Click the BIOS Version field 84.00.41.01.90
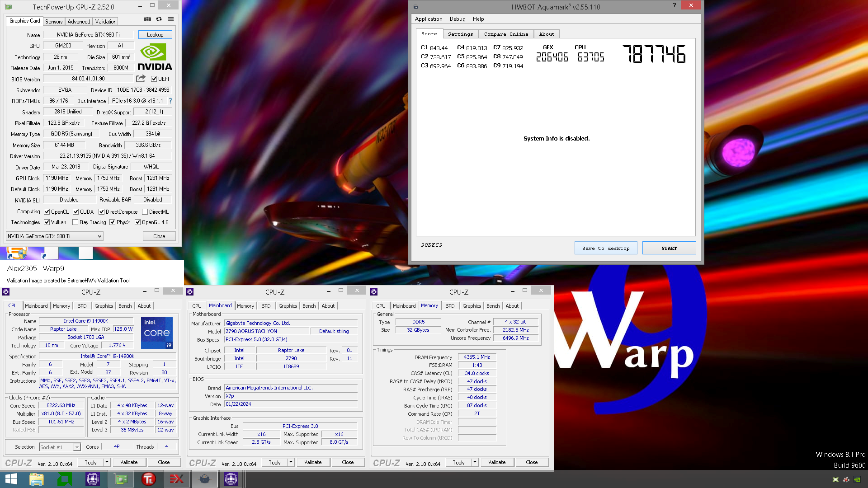This screenshot has height=488, width=868. pos(88,79)
